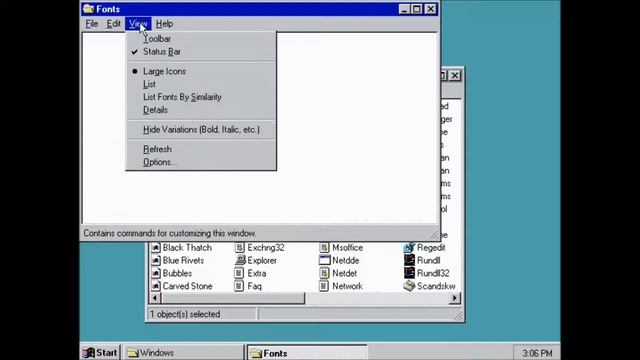Image resolution: width=640 pixels, height=360 pixels.
Task: Click the Windows folder icon on taskbar button
Action: point(133,353)
